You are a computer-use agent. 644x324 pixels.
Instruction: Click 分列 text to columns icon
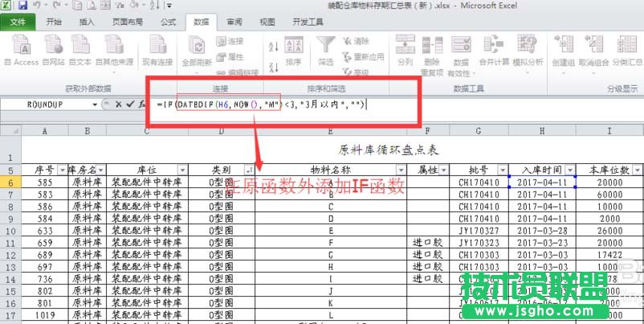coord(405,50)
